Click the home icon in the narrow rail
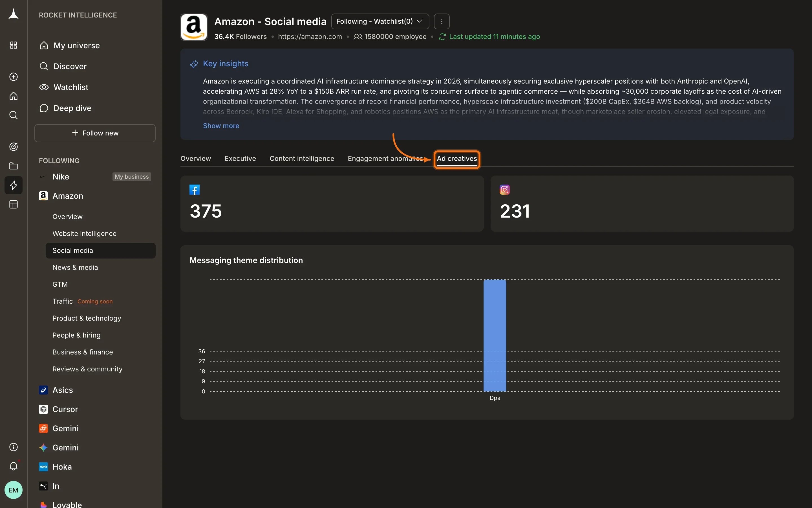This screenshot has height=508, width=812. [14, 96]
